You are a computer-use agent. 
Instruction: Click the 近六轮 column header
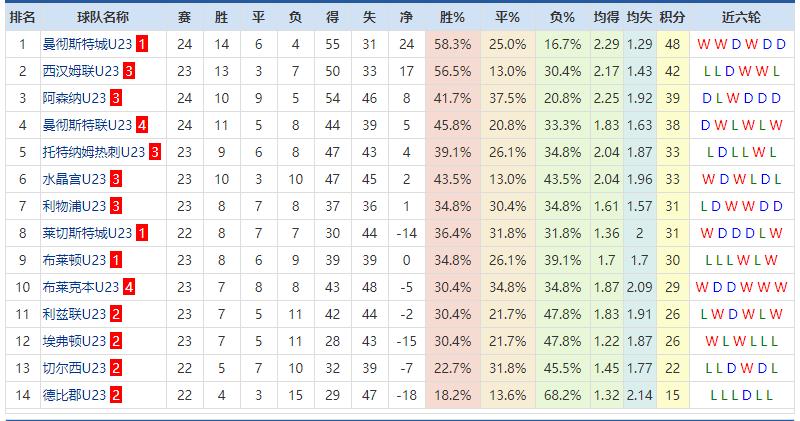741,17
